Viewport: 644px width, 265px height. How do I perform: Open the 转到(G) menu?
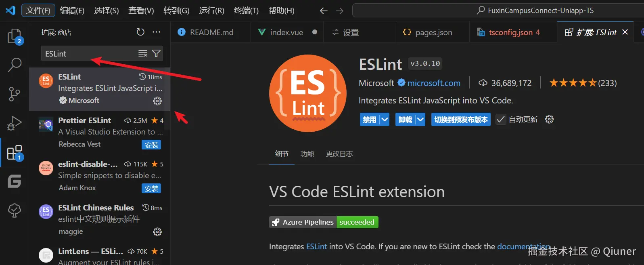click(176, 11)
